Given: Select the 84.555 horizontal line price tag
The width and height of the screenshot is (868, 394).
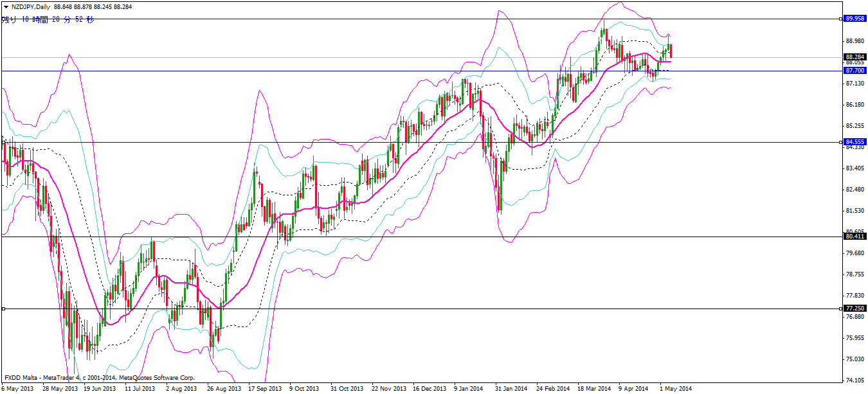Looking at the screenshot, I should 854,141.
